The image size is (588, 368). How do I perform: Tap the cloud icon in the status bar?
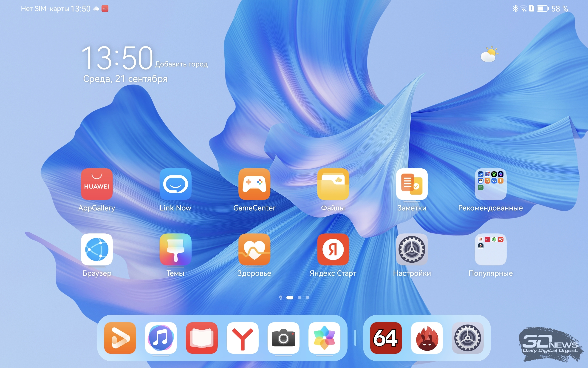[x=96, y=9]
